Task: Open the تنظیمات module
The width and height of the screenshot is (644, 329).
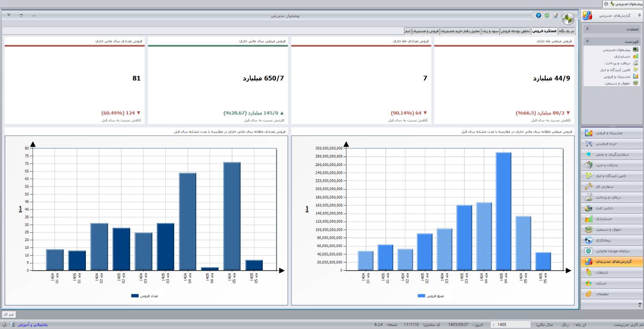Action: [x=612, y=294]
